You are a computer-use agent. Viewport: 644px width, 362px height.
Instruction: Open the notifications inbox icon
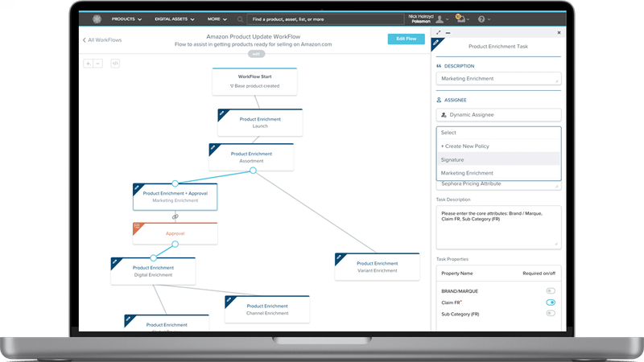tap(460, 19)
